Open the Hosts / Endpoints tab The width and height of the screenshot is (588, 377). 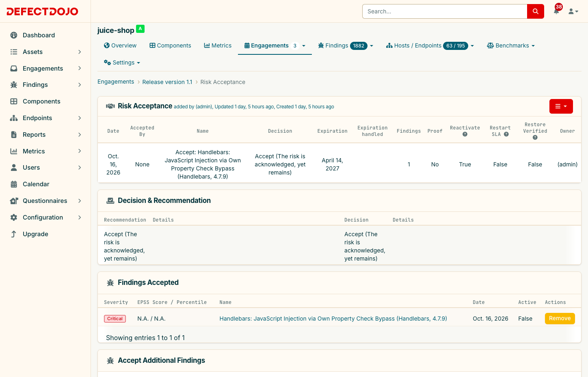coord(430,45)
